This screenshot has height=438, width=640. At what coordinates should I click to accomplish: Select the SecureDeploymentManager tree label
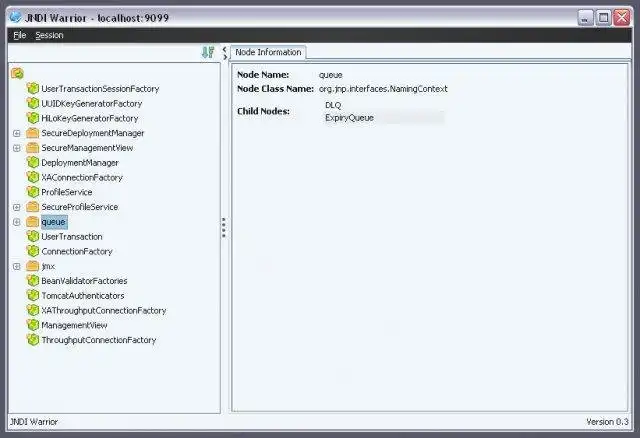[x=93, y=133]
